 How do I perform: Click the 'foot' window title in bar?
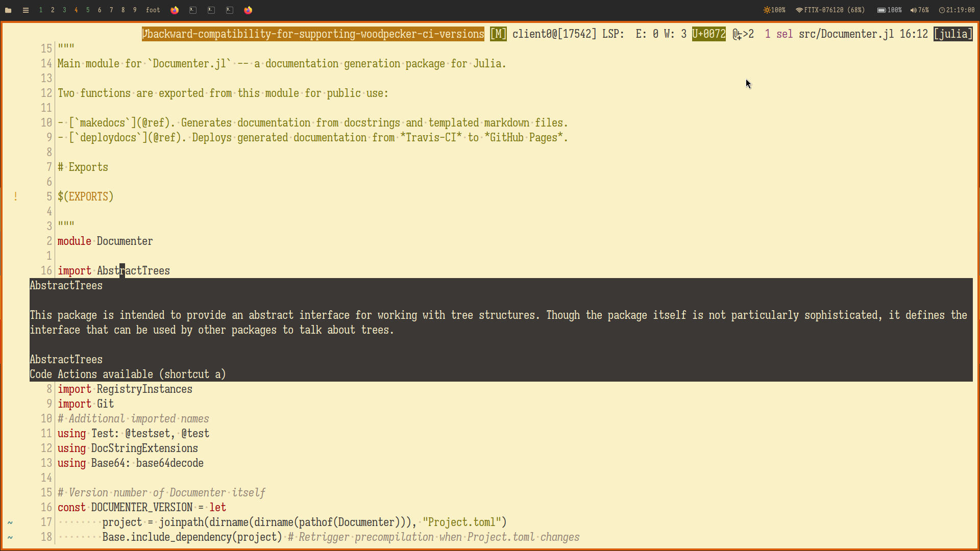point(153,10)
